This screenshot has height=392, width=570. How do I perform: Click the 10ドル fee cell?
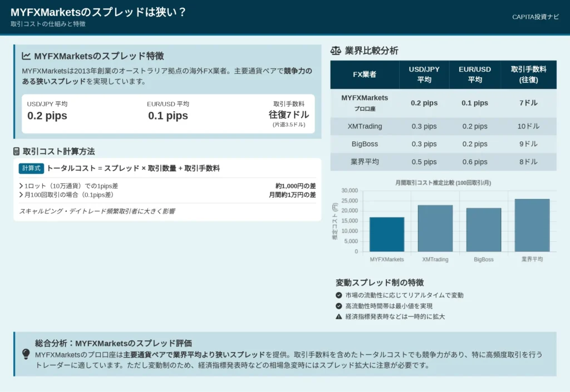(529, 126)
